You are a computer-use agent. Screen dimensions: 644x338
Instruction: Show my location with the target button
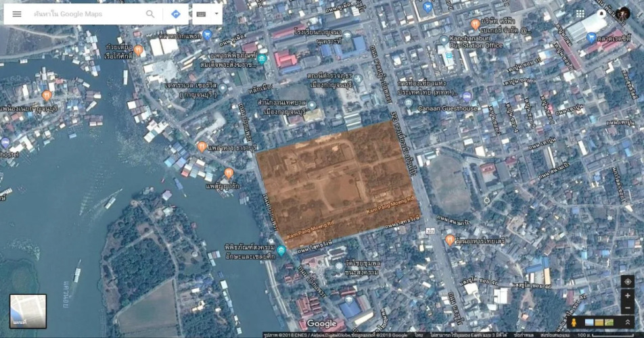click(627, 281)
